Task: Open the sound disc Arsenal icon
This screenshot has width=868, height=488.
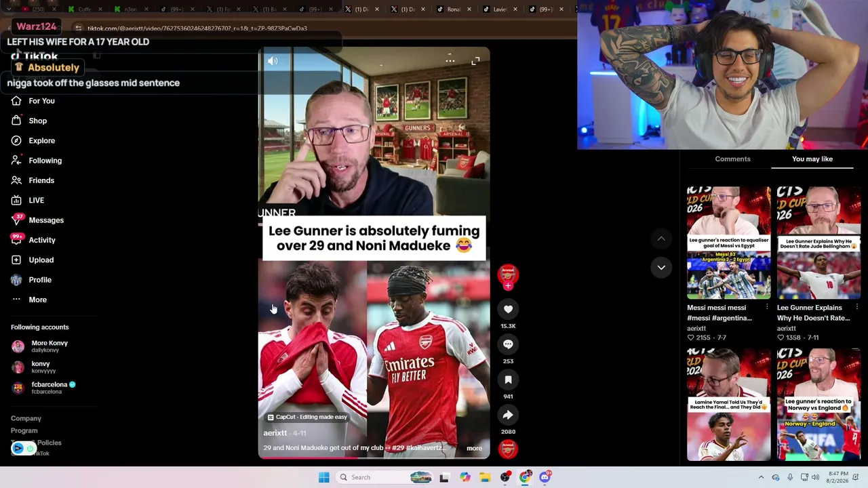Action: click(x=508, y=449)
